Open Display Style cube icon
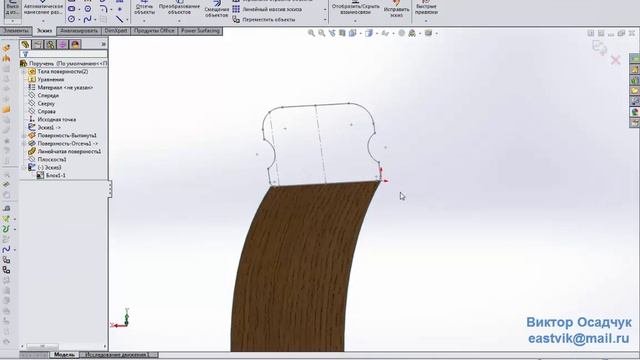This screenshot has width=640, height=360. (x=369, y=33)
